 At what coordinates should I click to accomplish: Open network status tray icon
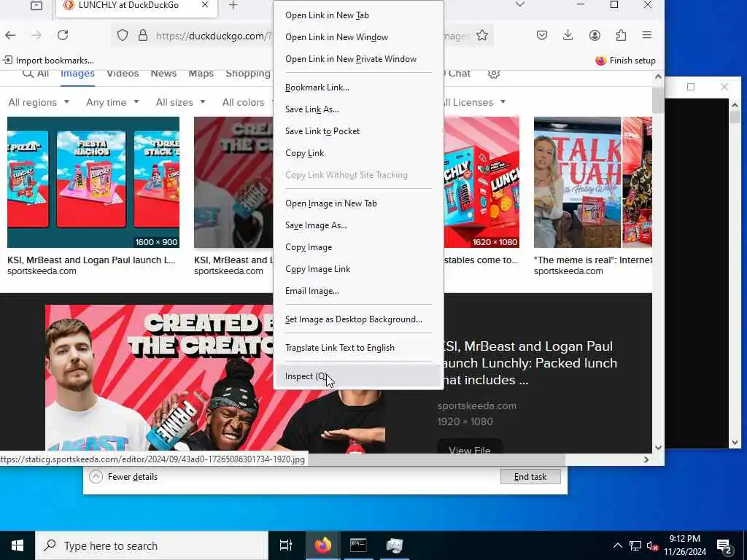[635, 545]
